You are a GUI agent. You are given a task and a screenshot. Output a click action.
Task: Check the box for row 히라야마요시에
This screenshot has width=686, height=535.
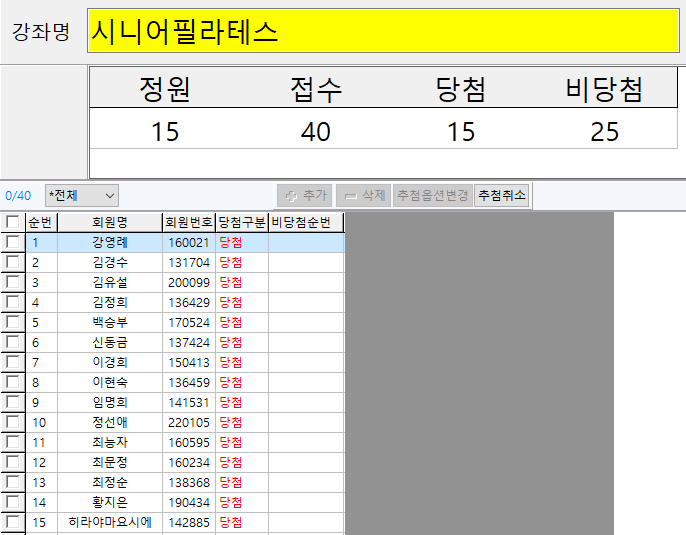13,522
